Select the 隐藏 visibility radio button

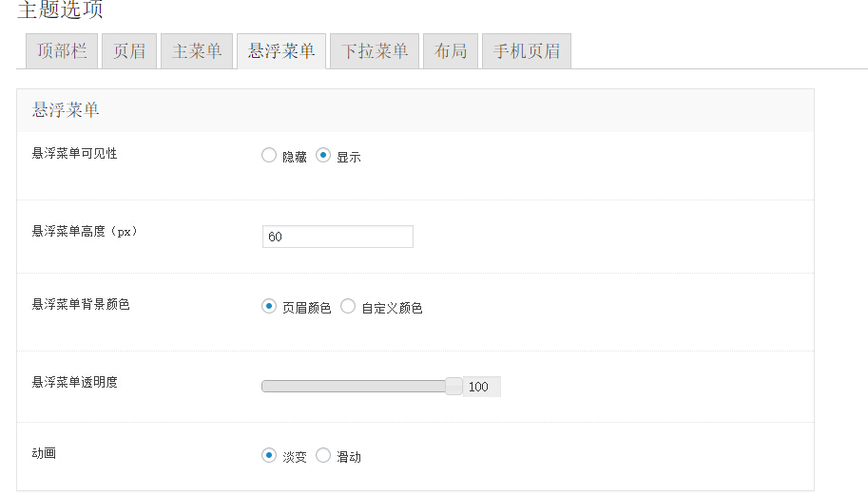(269, 156)
